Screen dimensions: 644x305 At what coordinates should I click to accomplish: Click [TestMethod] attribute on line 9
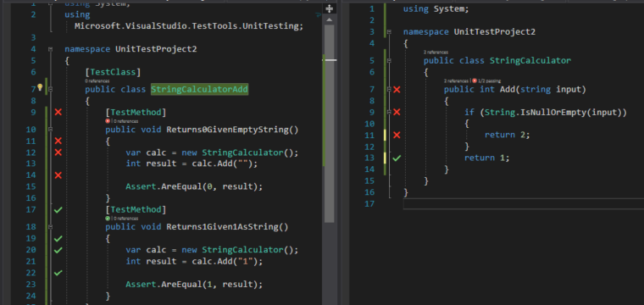click(x=136, y=113)
